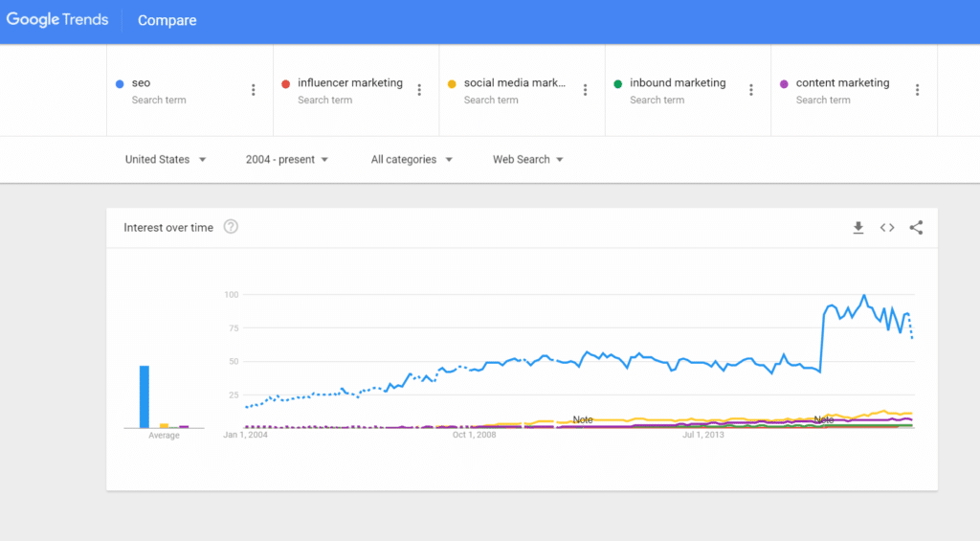Download the Interest over time CSV
Screen dimensions: 980x541
click(858, 228)
